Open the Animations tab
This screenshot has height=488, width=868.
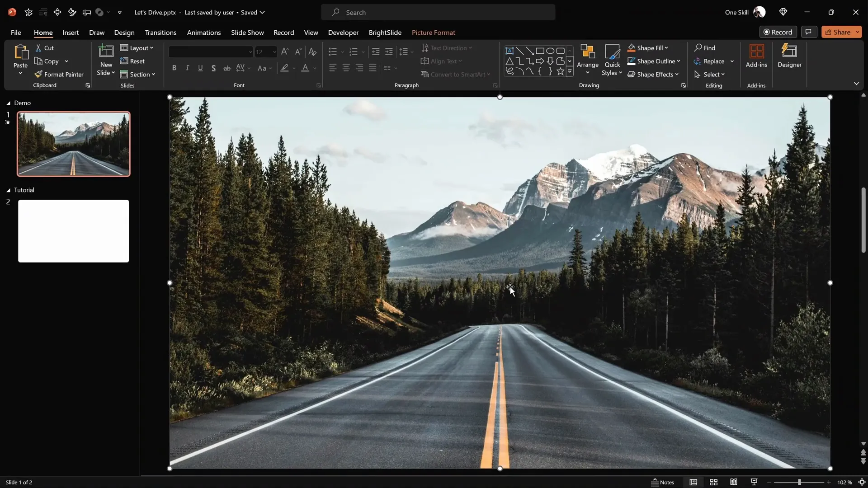coord(204,33)
